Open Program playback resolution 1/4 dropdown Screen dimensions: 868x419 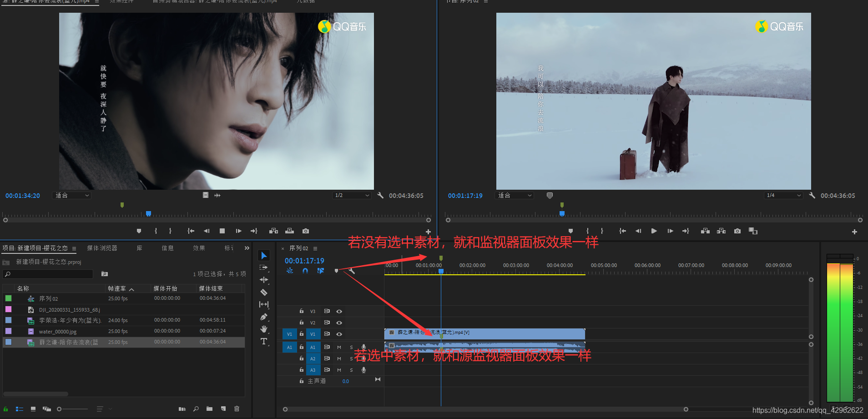pyautogui.click(x=783, y=195)
